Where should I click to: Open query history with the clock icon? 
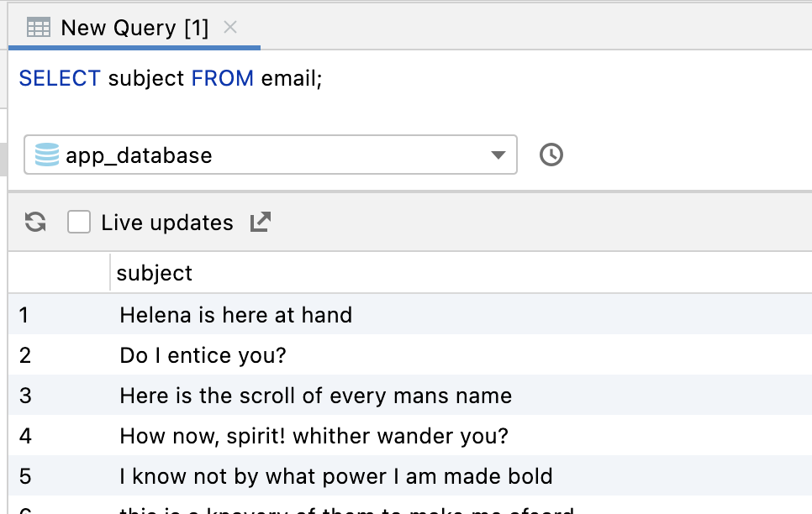551,155
